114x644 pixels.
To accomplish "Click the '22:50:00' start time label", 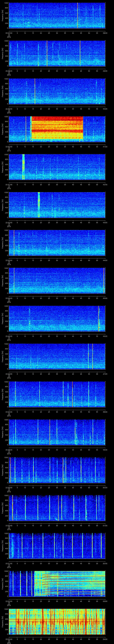I will pos(9,525).
